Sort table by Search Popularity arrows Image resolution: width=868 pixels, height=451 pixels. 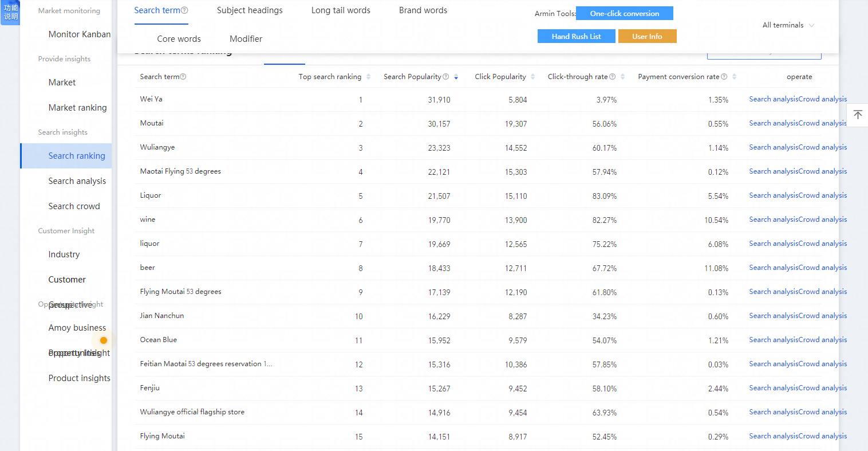point(456,77)
